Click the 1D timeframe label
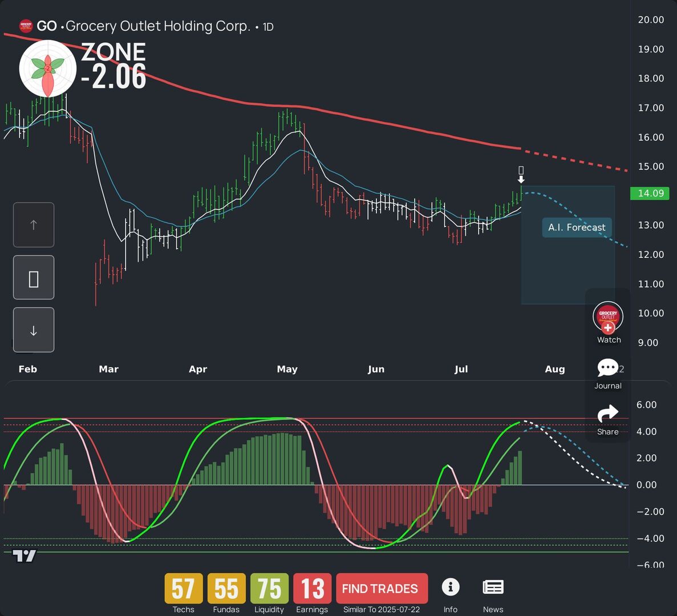Screen dimensions: 677x616 pyautogui.click(x=268, y=27)
